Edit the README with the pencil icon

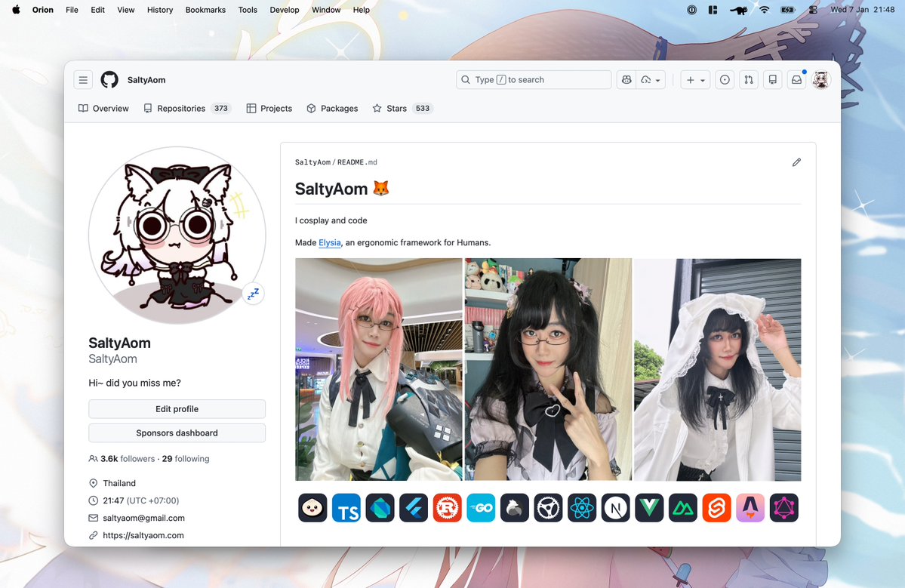point(796,162)
